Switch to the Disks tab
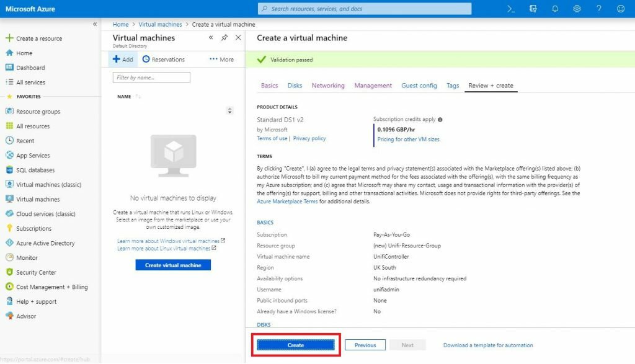Screen dimensions: 635x364 tap(295, 86)
